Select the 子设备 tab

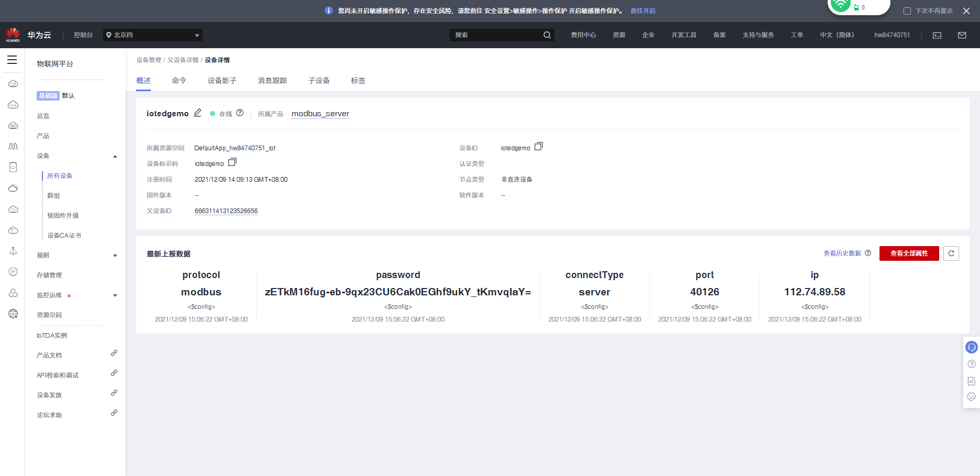(x=319, y=81)
